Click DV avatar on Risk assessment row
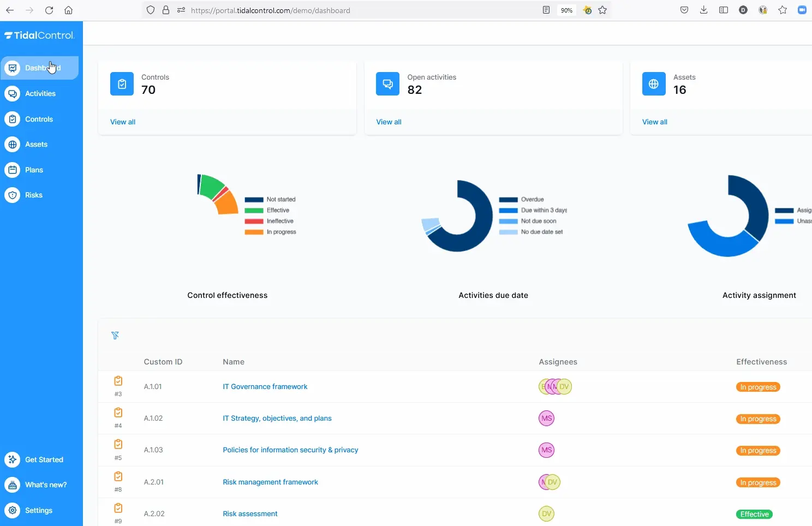The height and width of the screenshot is (526, 812). [x=547, y=513]
